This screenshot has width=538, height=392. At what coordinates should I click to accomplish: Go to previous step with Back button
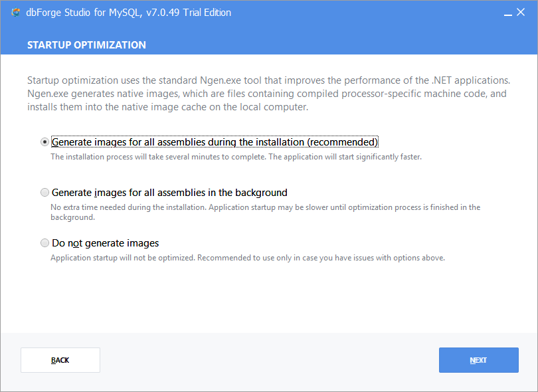point(60,360)
